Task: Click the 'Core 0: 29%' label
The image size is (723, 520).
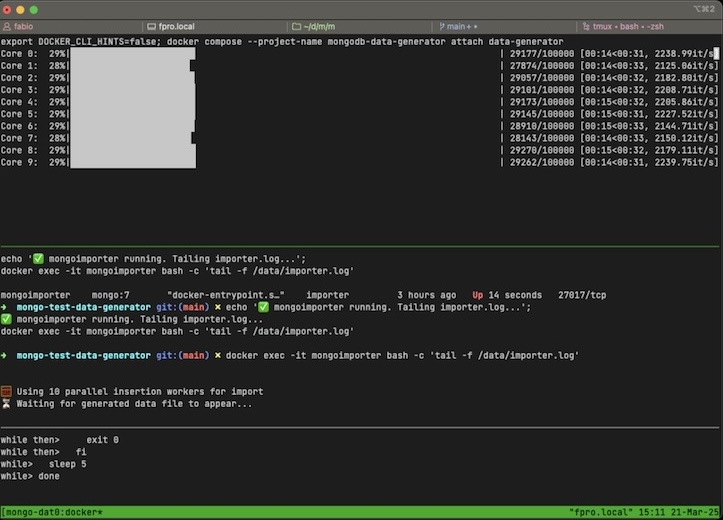Action: (x=33, y=54)
